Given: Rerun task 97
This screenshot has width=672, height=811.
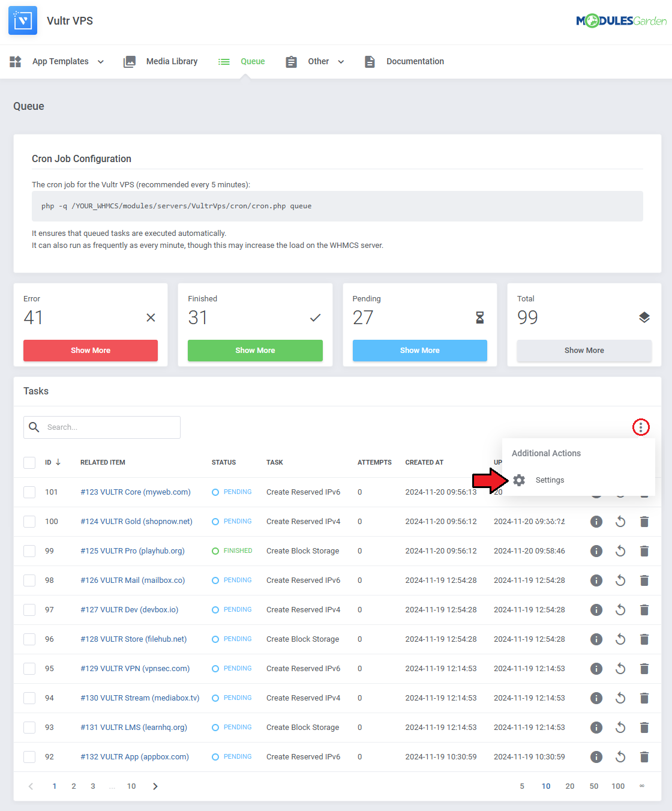Looking at the screenshot, I should 620,610.
